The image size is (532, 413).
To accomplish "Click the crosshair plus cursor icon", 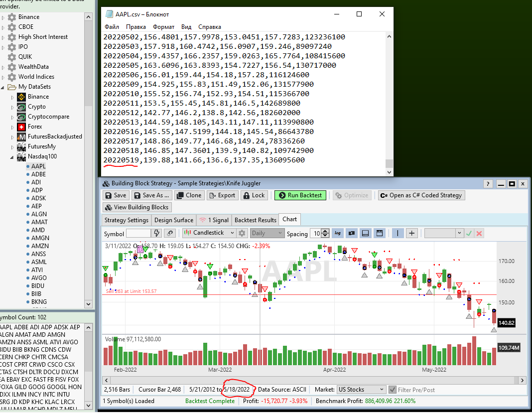I will pos(412,233).
